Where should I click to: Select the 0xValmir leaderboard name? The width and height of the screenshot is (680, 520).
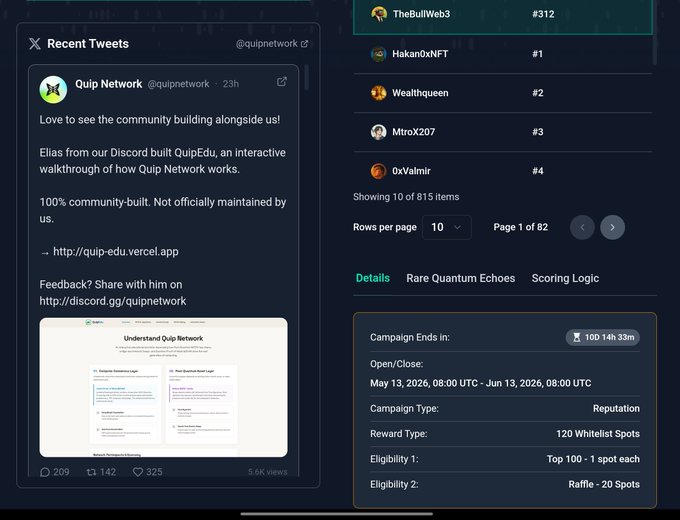(411, 171)
